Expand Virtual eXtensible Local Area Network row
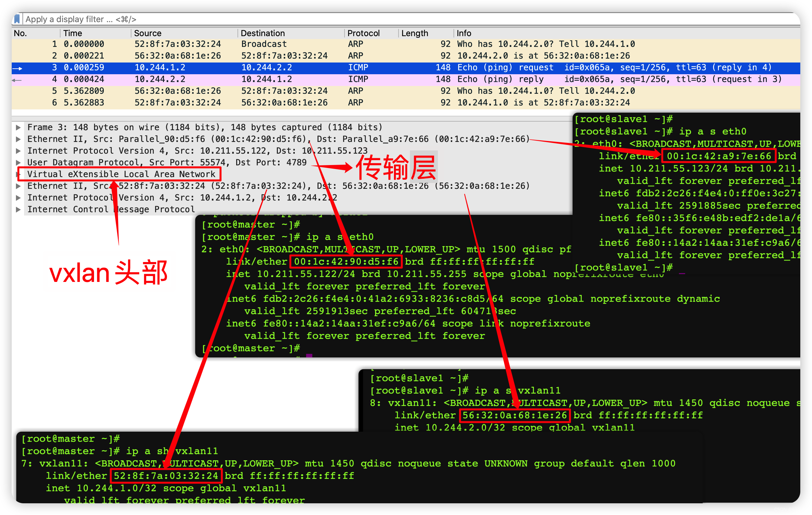 coord(18,174)
